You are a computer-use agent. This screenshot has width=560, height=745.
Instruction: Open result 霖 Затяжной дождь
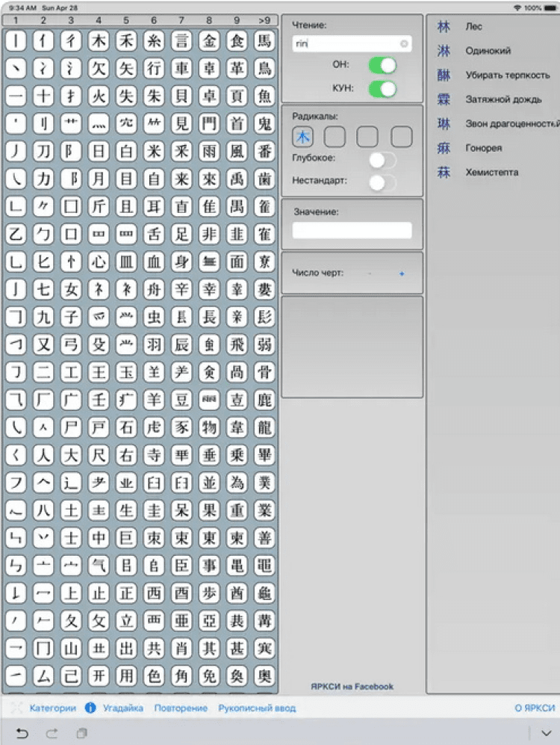coord(494,99)
